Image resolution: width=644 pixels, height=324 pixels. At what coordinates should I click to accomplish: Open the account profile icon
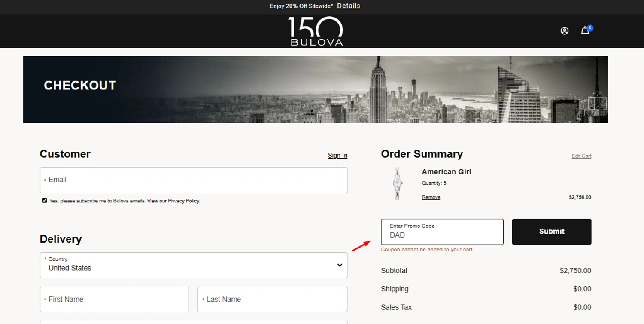pos(565,31)
